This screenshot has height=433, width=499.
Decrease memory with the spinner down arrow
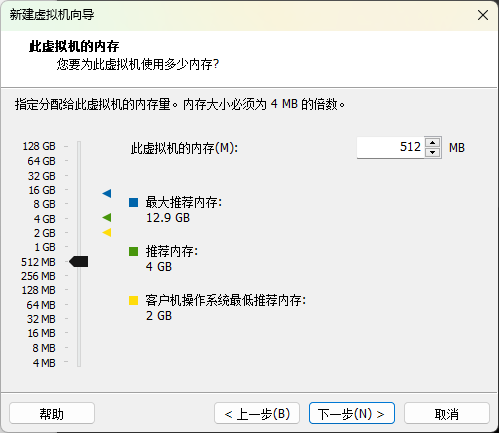pos(433,152)
